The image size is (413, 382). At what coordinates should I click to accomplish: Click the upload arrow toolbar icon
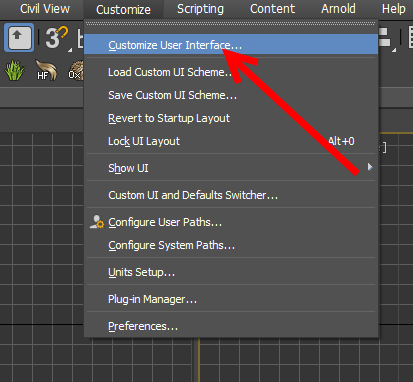pyautogui.click(x=19, y=37)
